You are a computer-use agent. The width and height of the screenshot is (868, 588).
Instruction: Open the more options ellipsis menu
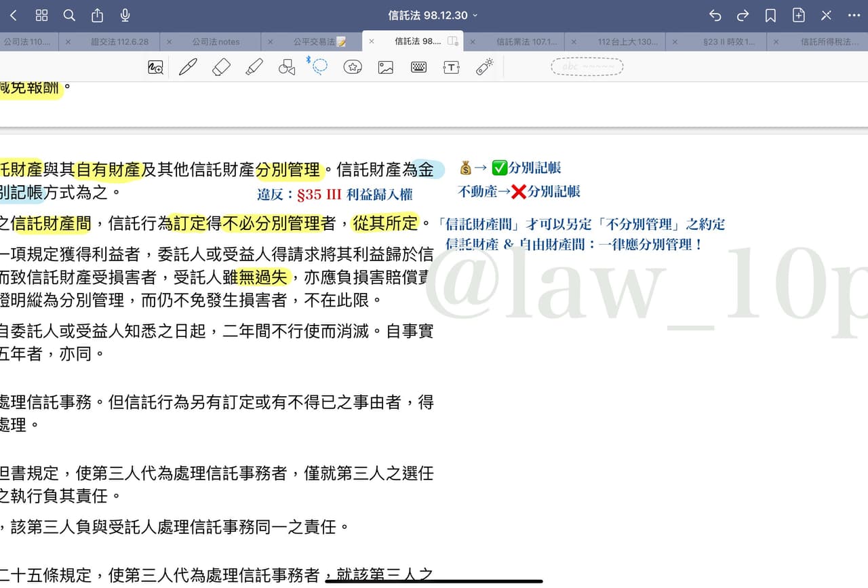tap(854, 15)
